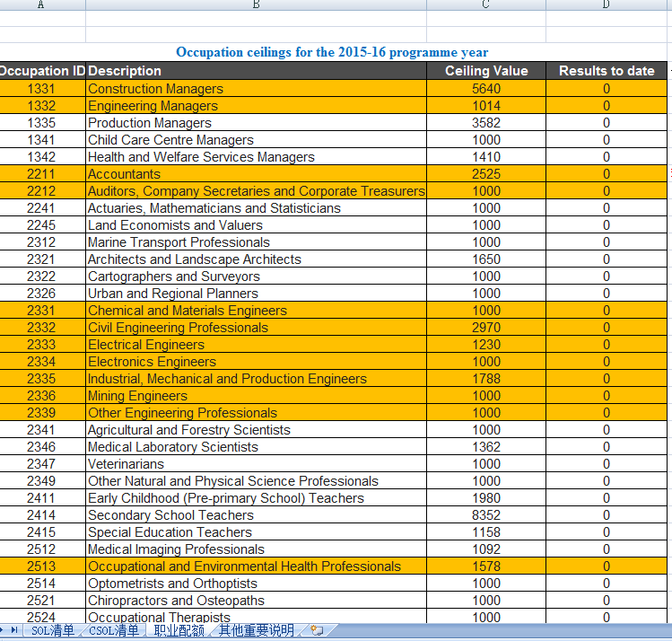The image size is (672, 641).
Task: Click Chiropractors and Osteopaths cell
Action: [x=256, y=601]
